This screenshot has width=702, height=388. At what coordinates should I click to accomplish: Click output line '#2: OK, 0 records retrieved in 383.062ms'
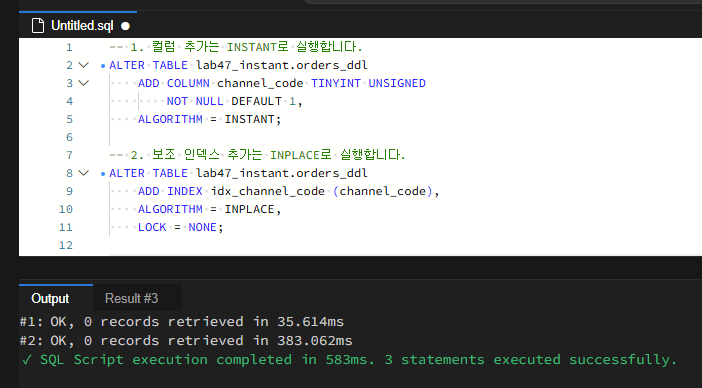click(x=186, y=340)
